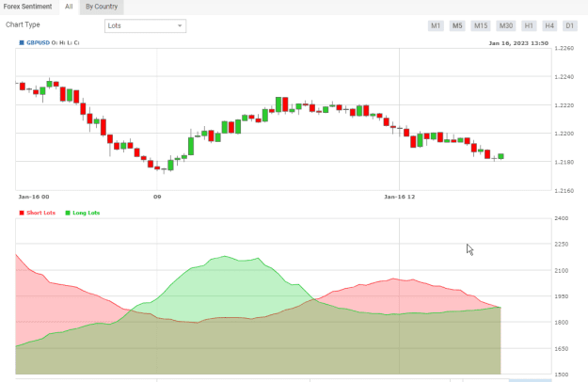Click the 1800 lots axis label
This screenshot has width=588, height=382.
[562, 322]
